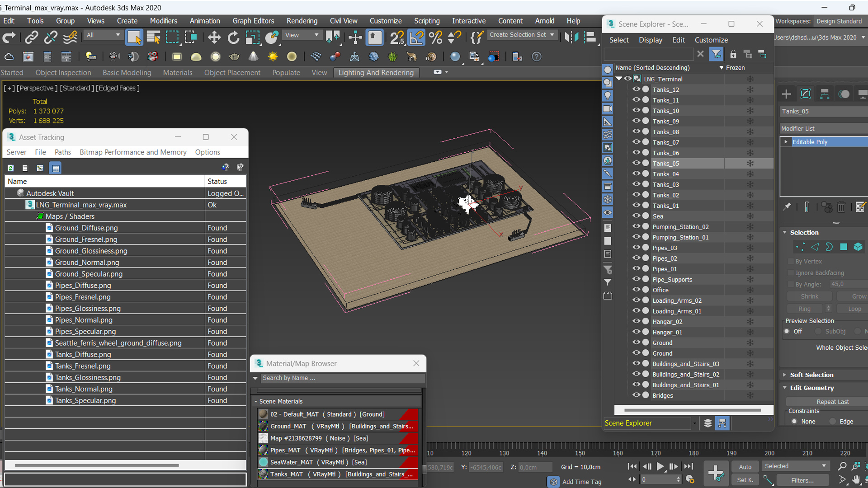Expand Editable Poly modifier stack entry
Image resolution: width=868 pixels, height=488 pixels.
(786, 142)
